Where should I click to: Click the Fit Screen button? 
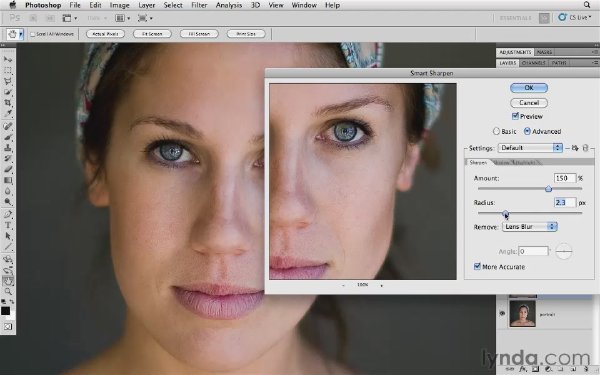(152, 34)
